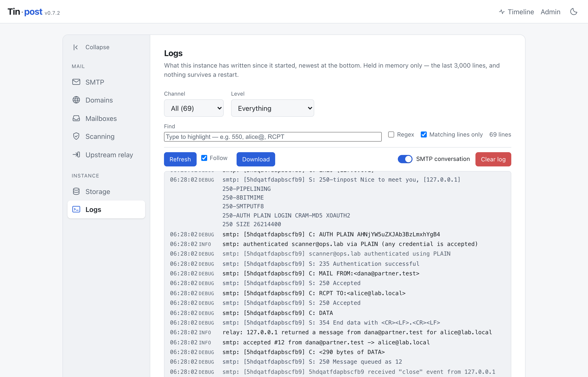Uncheck Matching lines only
This screenshot has width=588, height=377.
[x=424, y=134]
